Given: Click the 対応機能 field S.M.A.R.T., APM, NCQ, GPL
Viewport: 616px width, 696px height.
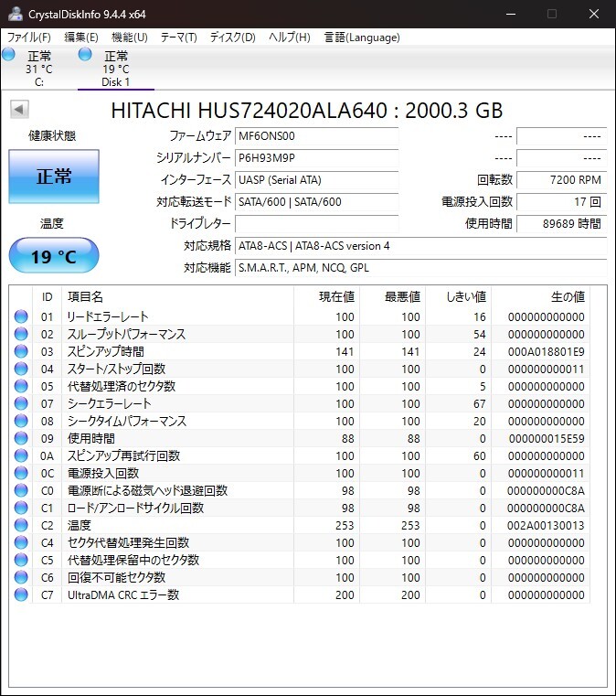Looking at the screenshot, I should [x=420, y=268].
